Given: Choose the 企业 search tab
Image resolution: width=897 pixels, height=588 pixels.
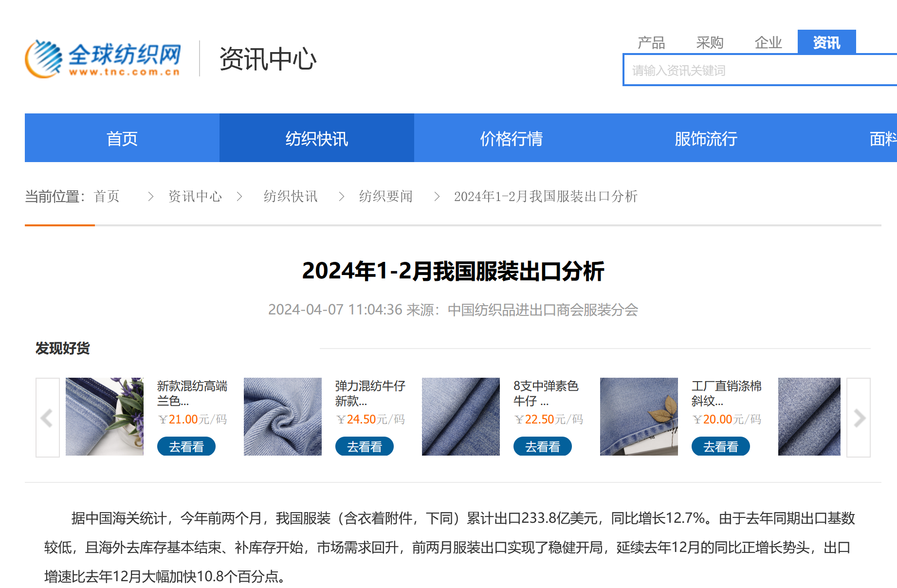Looking at the screenshot, I should [x=768, y=43].
